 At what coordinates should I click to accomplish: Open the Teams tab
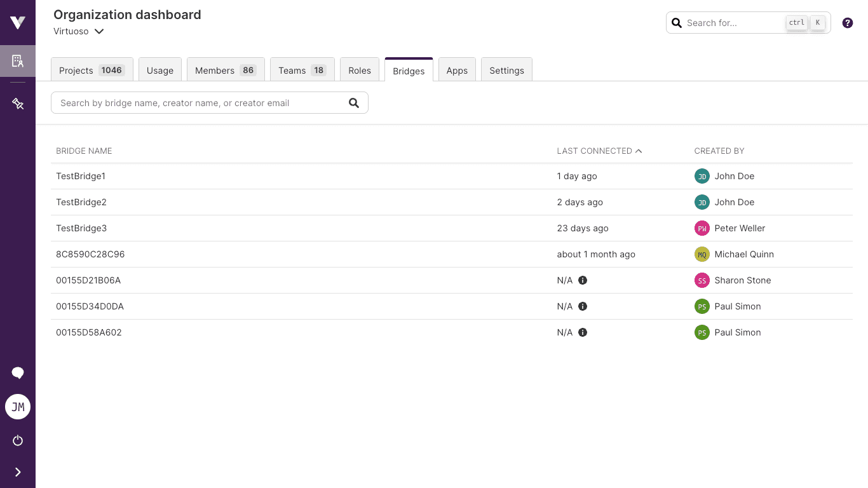pyautogui.click(x=302, y=70)
